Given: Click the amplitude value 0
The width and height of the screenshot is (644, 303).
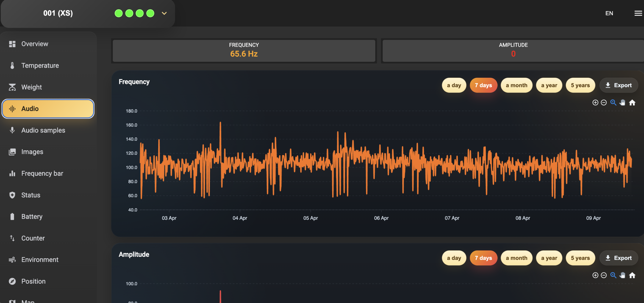Looking at the screenshot, I should coord(513,54).
